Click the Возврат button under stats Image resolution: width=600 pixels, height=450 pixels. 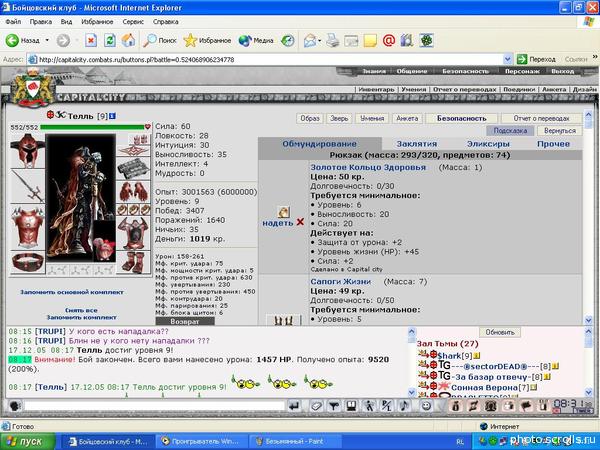pyautogui.click(x=185, y=321)
